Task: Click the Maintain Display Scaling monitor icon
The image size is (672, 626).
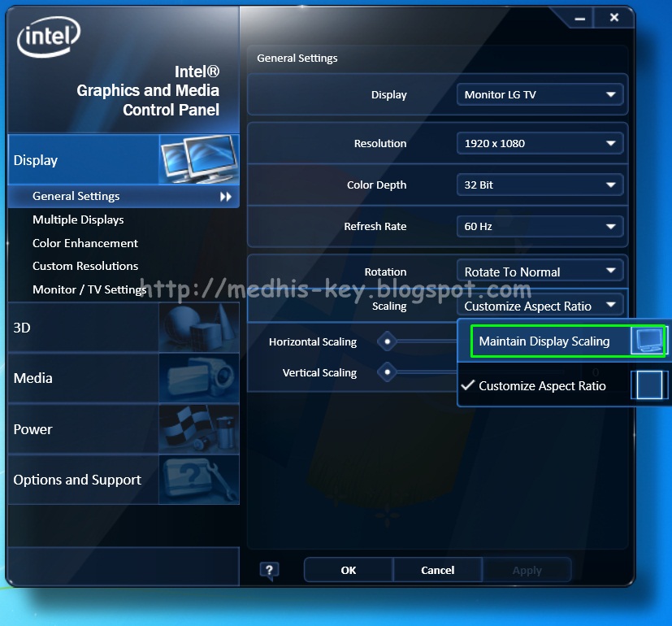Action: point(648,341)
